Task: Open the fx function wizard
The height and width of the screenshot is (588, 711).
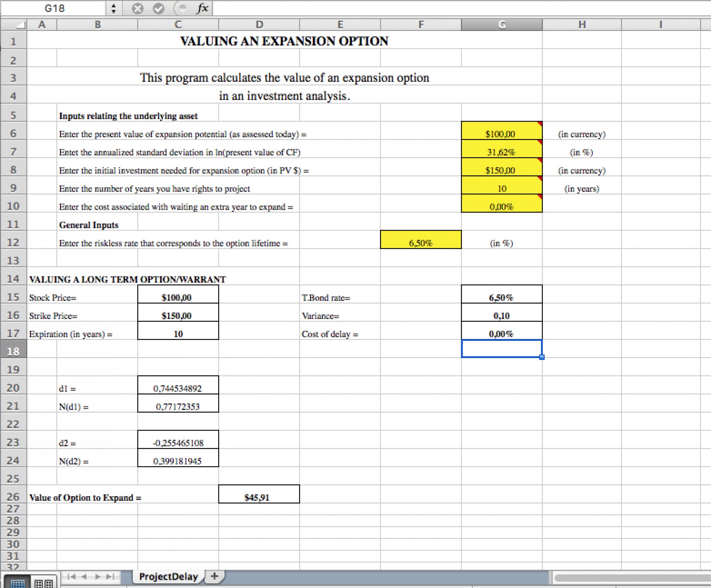Action: pyautogui.click(x=202, y=8)
